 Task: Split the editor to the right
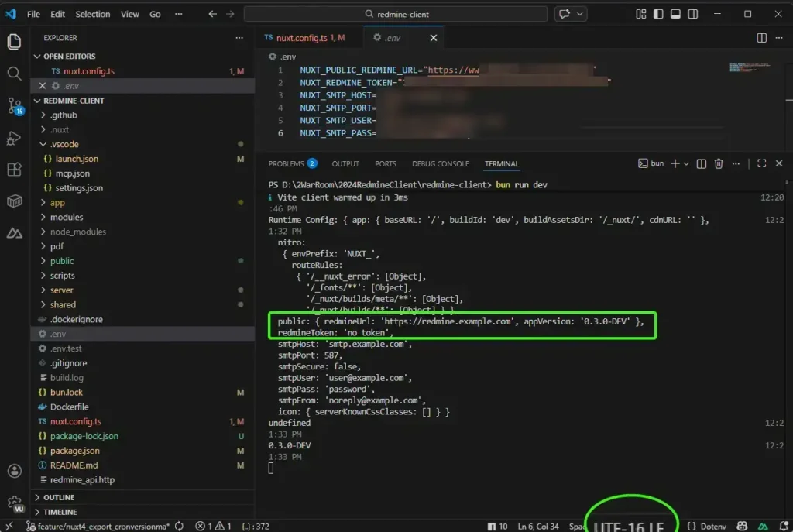pos(762,38)
